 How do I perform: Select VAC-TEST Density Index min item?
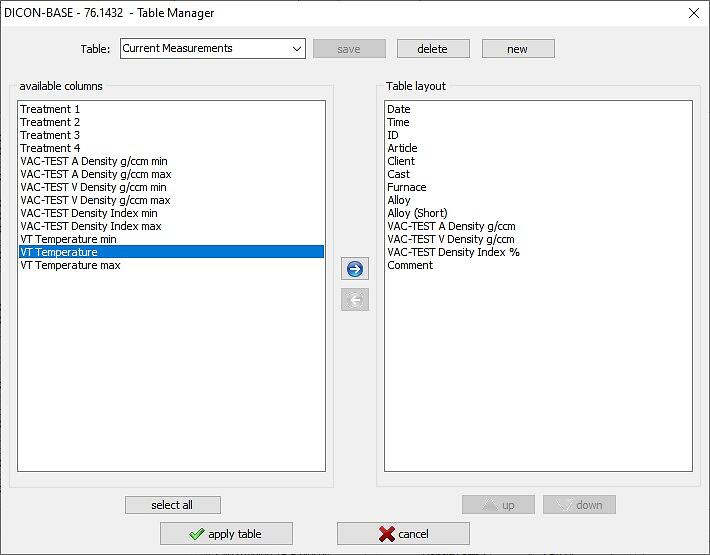89,213
